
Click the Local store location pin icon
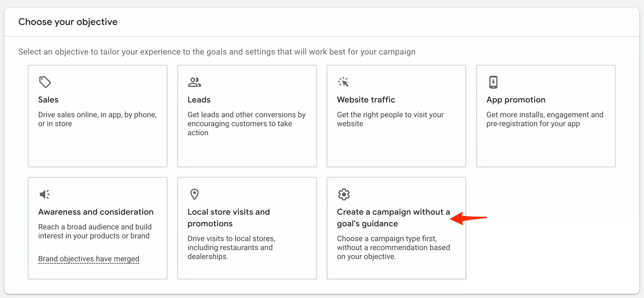194,194
